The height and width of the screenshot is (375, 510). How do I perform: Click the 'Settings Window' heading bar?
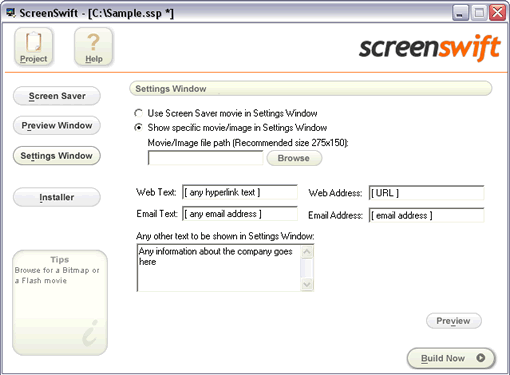coord(311,89)
